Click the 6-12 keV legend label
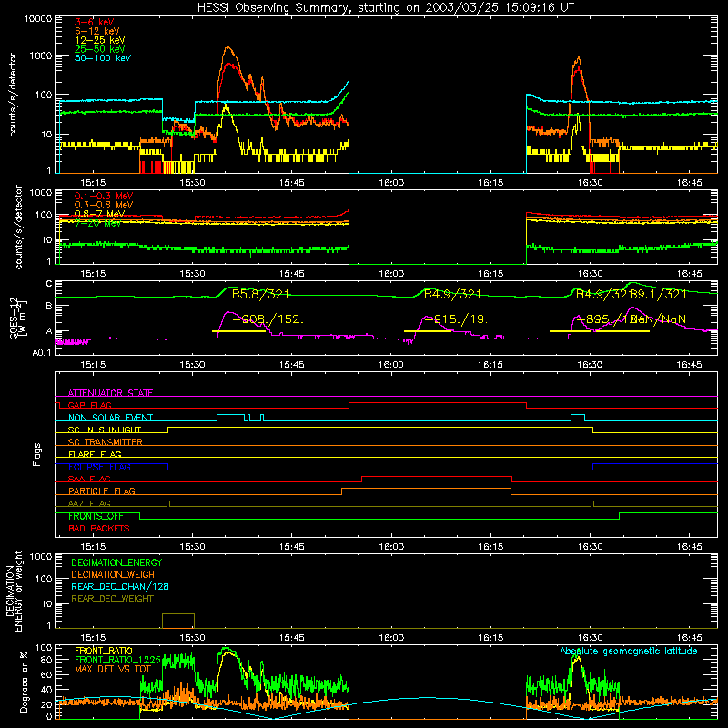Image resolution: width=728 pixels, height=728 pixels. click(x=97, y=31)
